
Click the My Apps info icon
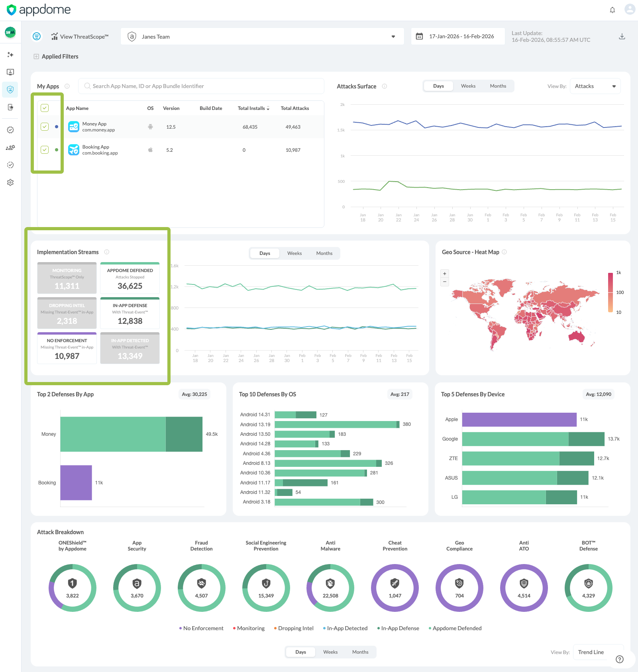[67, 86]
